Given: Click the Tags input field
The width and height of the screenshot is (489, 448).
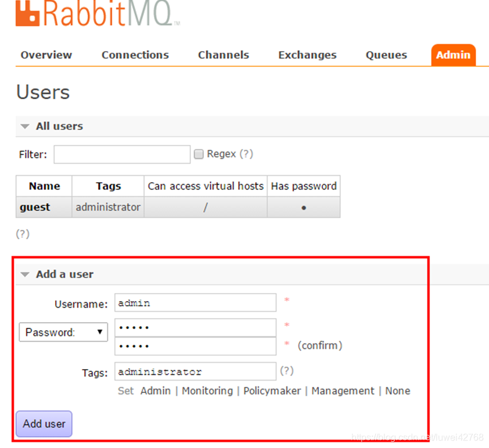Looking at the screenshot, I should pos(195,371).
